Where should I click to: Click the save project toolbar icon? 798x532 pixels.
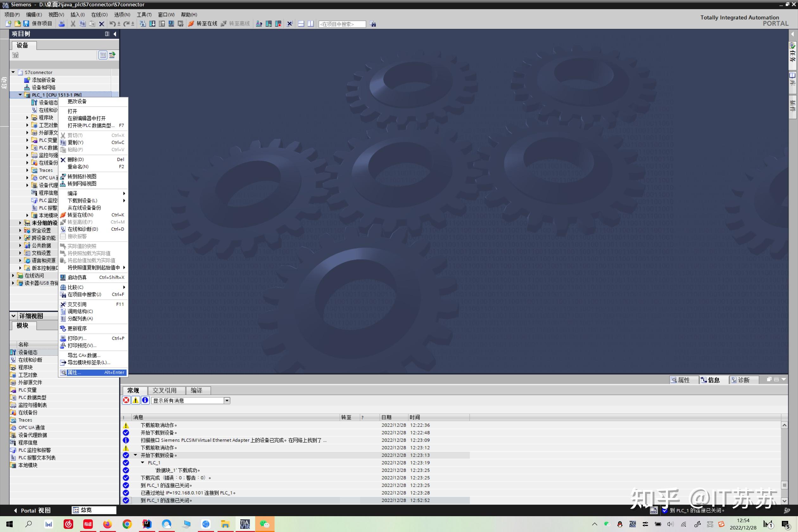(26, 23)
